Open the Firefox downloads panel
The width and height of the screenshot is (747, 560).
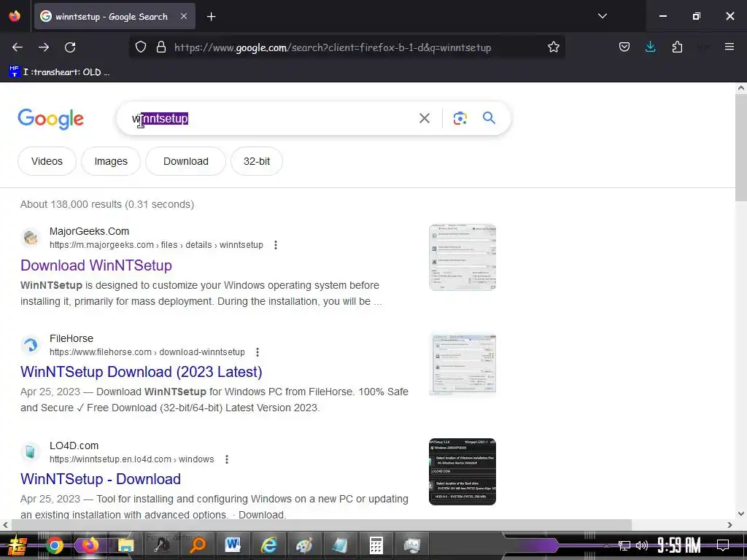pos(650,47)
